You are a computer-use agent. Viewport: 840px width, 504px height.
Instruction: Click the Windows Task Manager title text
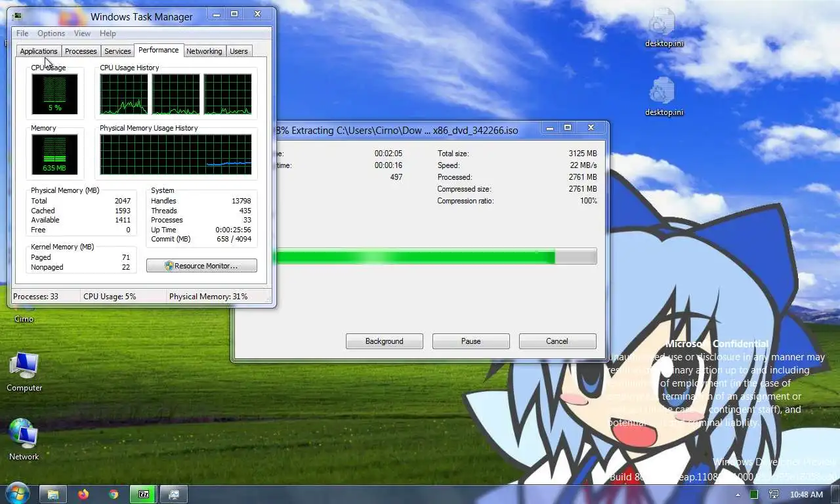[x=142, y=16]
